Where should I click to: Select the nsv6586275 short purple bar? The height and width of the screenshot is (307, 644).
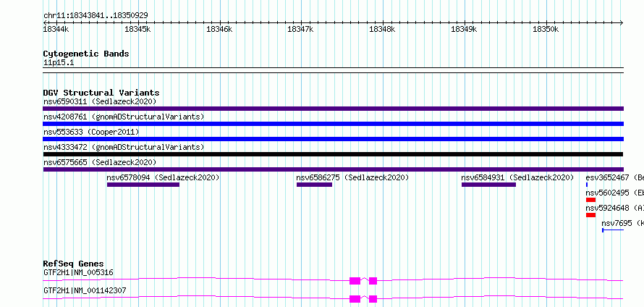(314, 185)
